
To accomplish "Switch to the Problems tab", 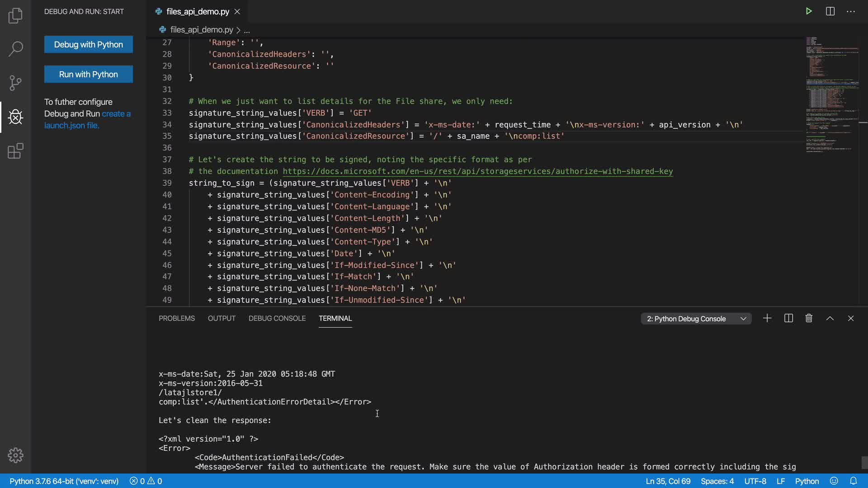I will 176,319.
